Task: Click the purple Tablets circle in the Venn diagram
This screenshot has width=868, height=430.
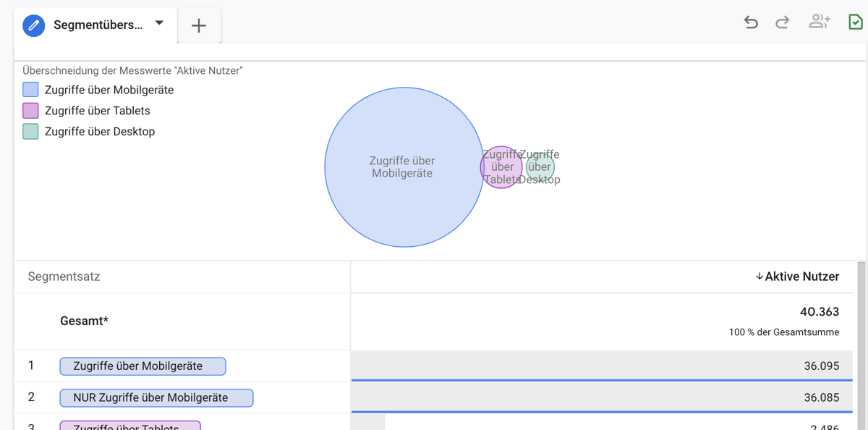Action: 501,166
